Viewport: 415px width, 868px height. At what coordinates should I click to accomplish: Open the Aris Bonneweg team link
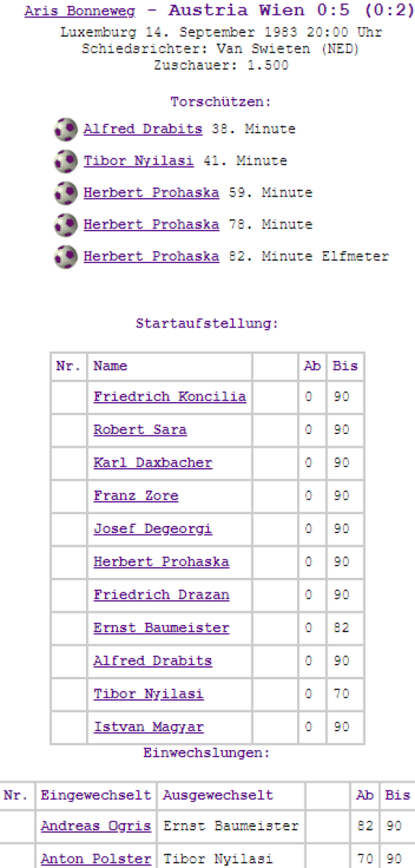coord(80,12)
